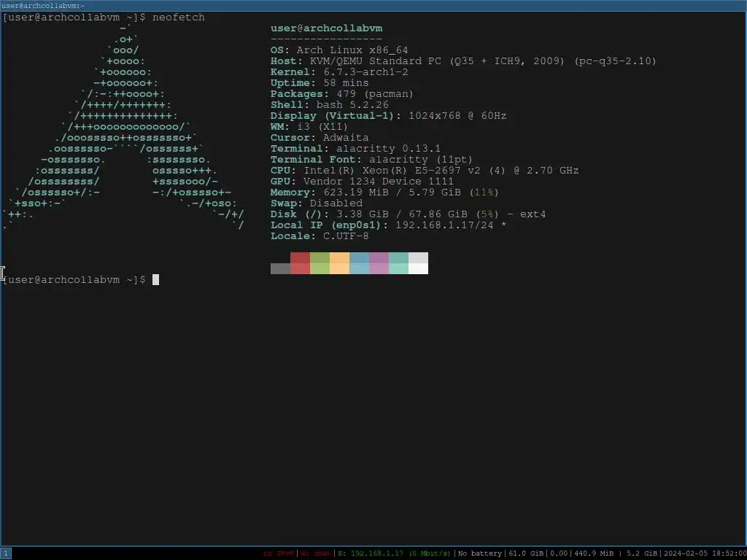The height and width of the screenshot is (560, 747).
Task: Click the '5.2 GiB' status bar entry
Action: [x=642, y=553]
